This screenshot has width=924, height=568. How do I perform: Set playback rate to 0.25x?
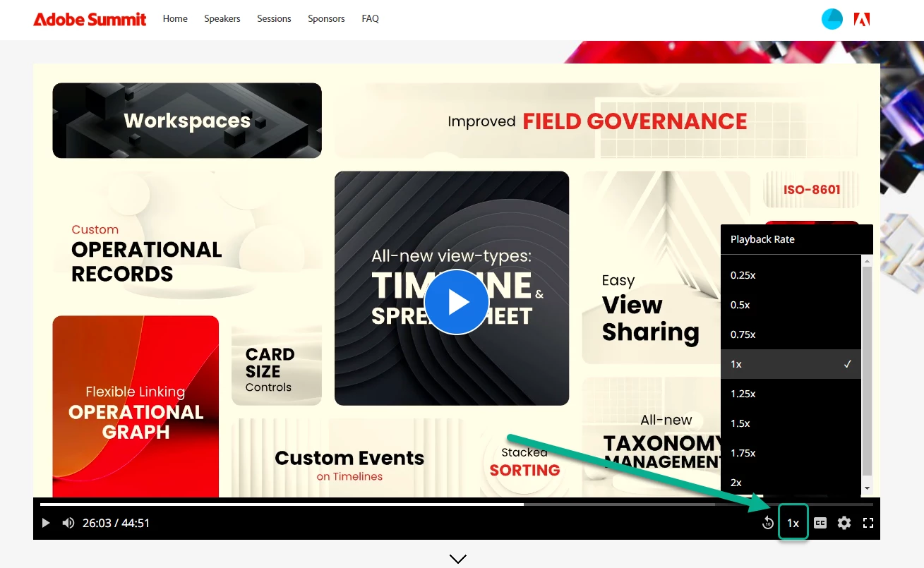tap(791, 275)
